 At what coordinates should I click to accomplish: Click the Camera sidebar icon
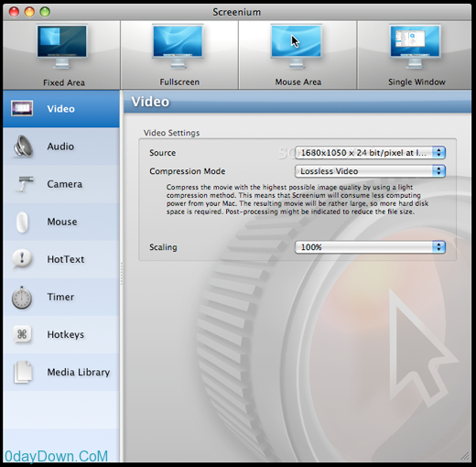[x=25, y=184]
